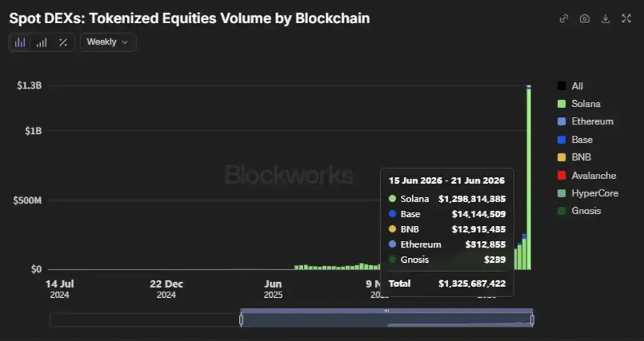This screenshot has height=341, width=644.
Task: Click the chevron beside Weekly
Action: (x=125, y=43)
